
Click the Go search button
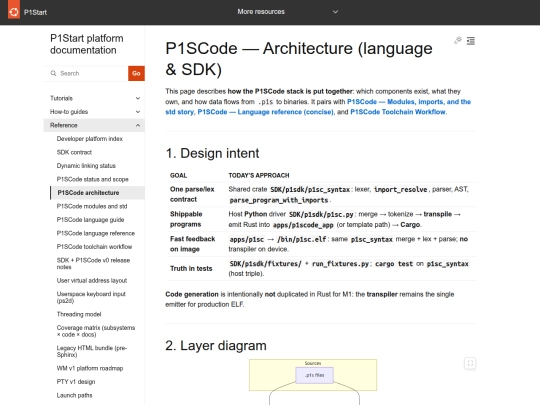136,73
